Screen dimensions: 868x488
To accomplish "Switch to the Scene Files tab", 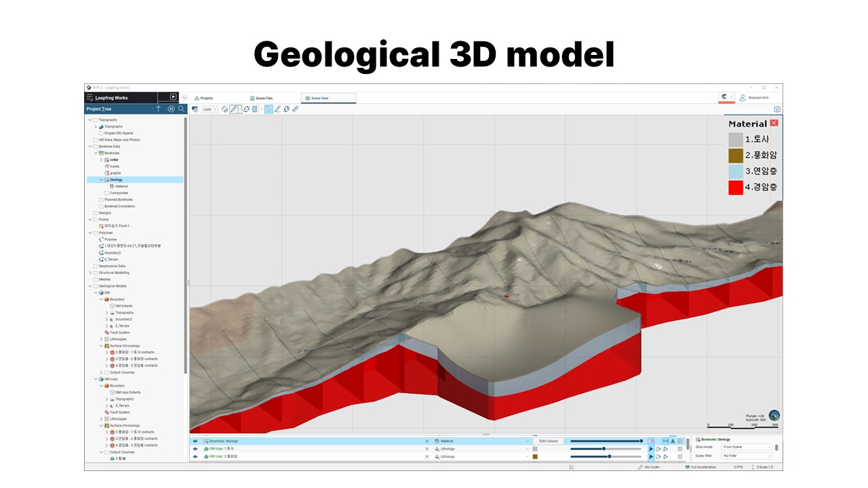I will click(261, 98).
